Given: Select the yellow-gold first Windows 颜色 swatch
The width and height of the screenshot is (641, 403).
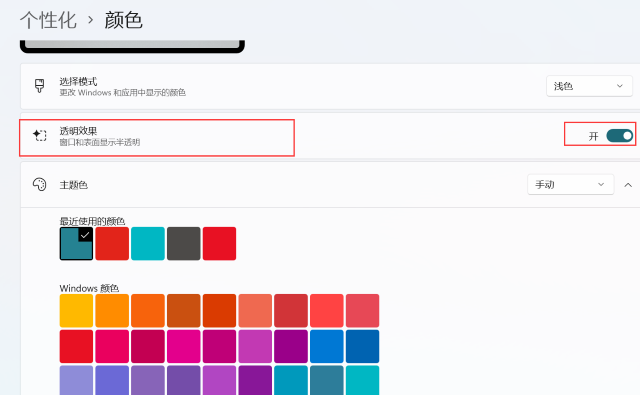Looking at the screenshot, I should [x=76, y=310].
